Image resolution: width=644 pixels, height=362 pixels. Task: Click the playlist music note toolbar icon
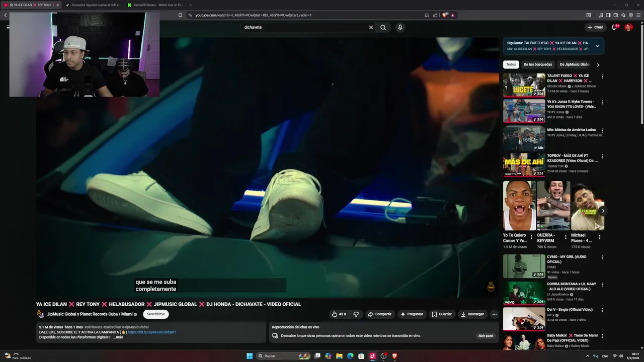[601, 15]
